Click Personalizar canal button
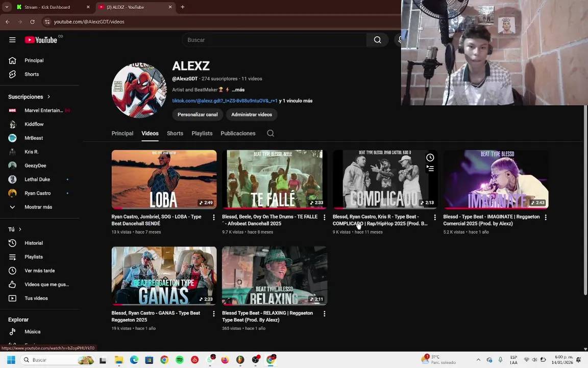 198,114
